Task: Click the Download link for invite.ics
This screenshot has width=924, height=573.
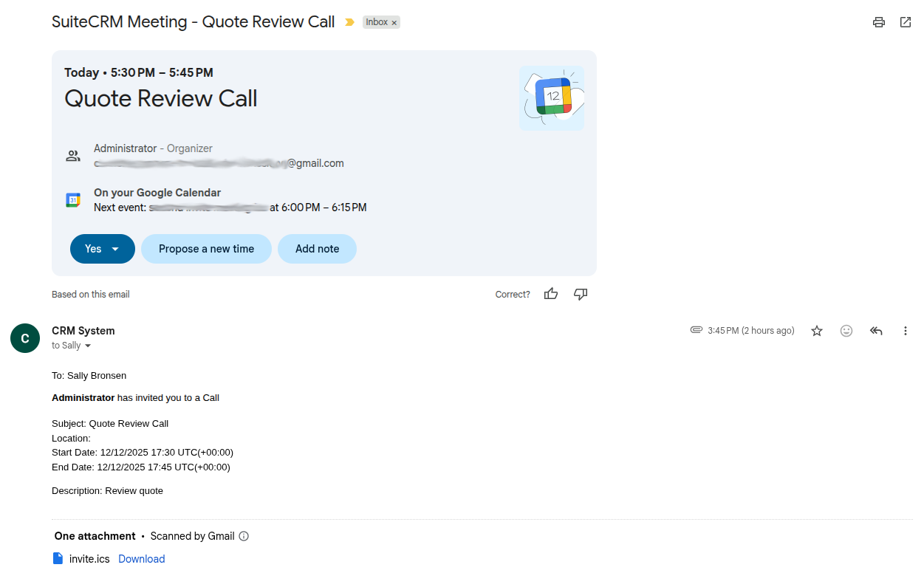Action: pyautogui.click(x=141, y=559)
